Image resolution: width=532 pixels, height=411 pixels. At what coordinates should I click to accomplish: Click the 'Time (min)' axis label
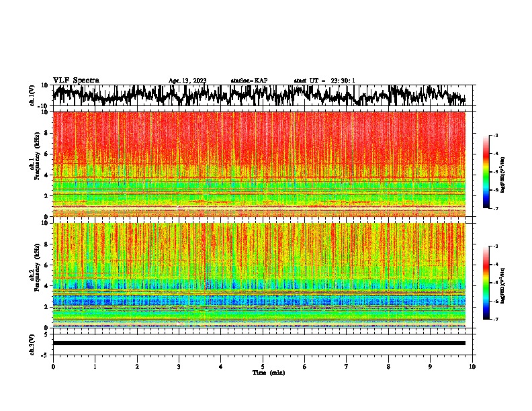point(269,373)
